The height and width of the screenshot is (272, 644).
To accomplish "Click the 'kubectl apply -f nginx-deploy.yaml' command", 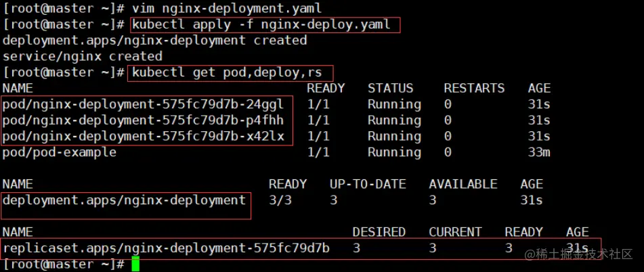I will [x=261, y=24].
